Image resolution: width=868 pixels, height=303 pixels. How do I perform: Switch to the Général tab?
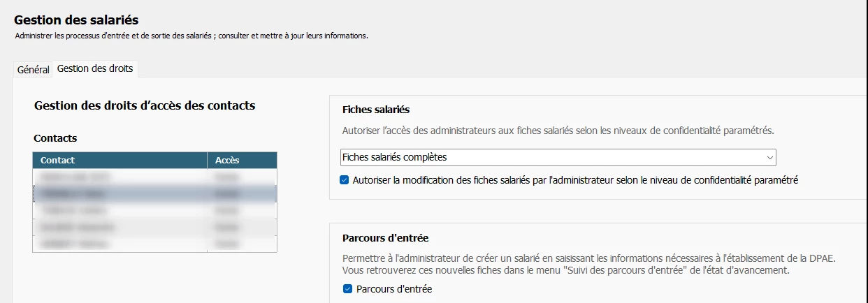click(33, 70)
